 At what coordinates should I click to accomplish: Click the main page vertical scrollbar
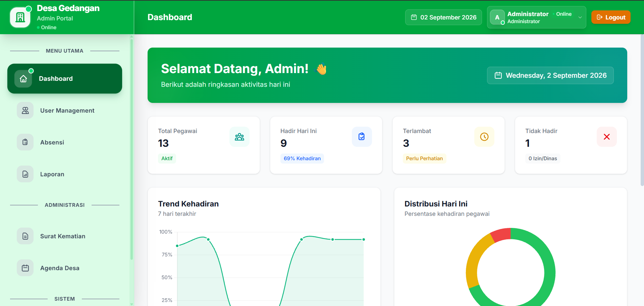click(642, 110)
